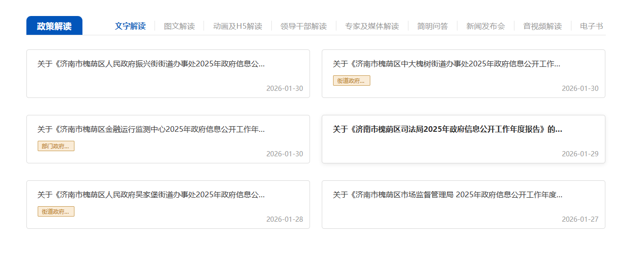Open the 振兴街街道办事处 report article
Screen dimensions: 644x258
pos(151,64)
